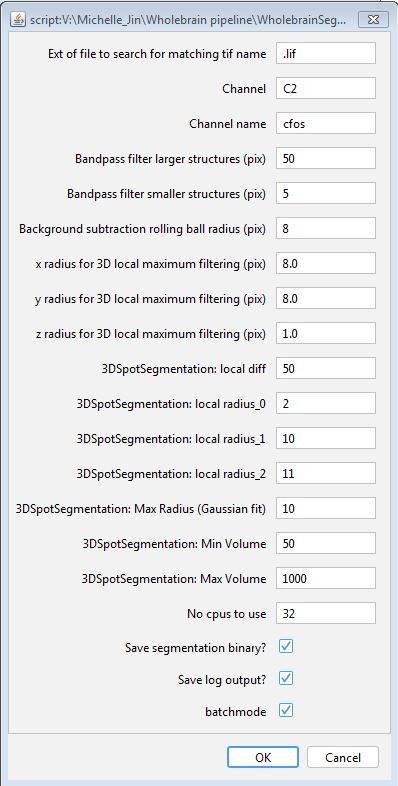
Task: Click the 'Save log output?' label
Action: (x=222, y=680)
